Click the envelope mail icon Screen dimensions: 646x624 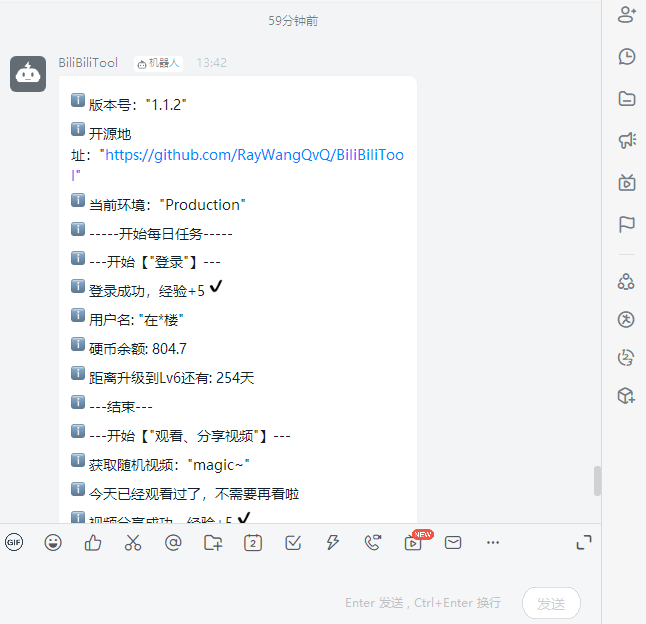tap(453, 542)
